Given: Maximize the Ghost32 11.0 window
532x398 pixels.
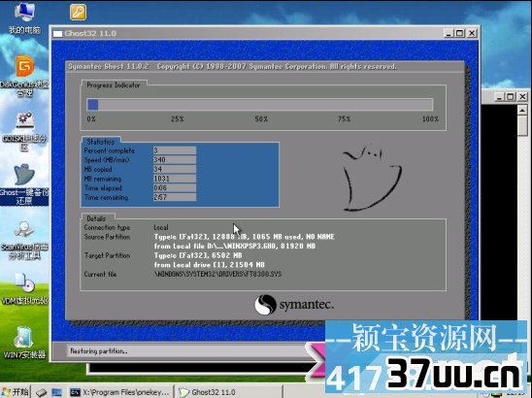Looking at the screenshot, I should click(460, 33).
